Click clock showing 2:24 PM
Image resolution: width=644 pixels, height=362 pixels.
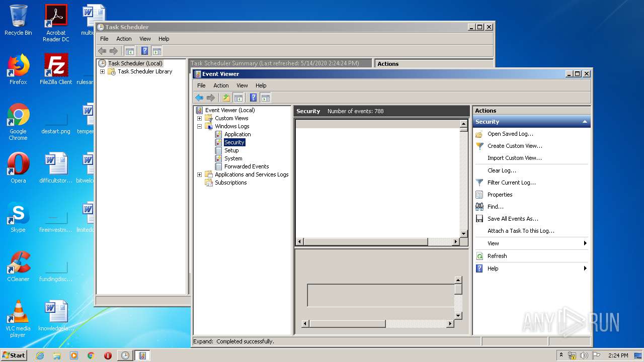pos(618,355)
